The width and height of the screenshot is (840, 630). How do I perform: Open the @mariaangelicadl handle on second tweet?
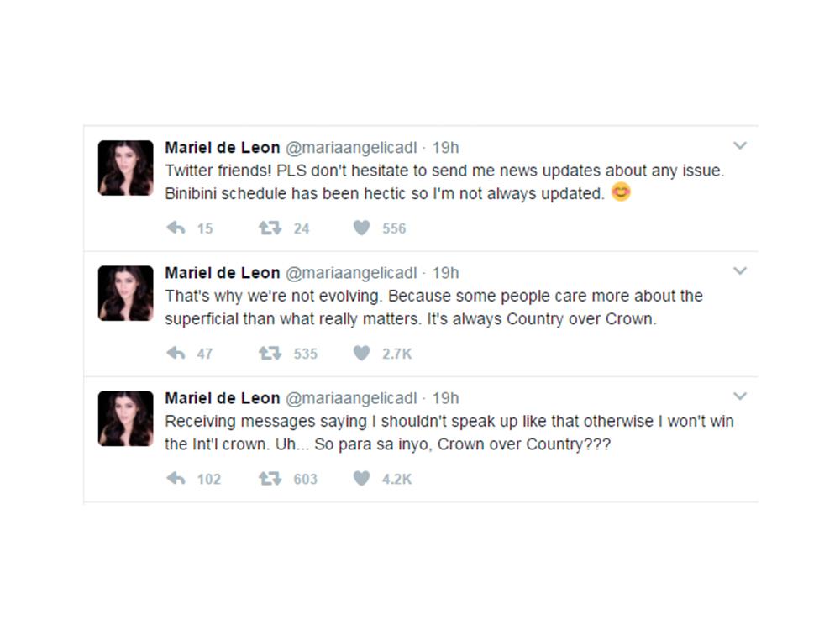(x=351, y=273)
